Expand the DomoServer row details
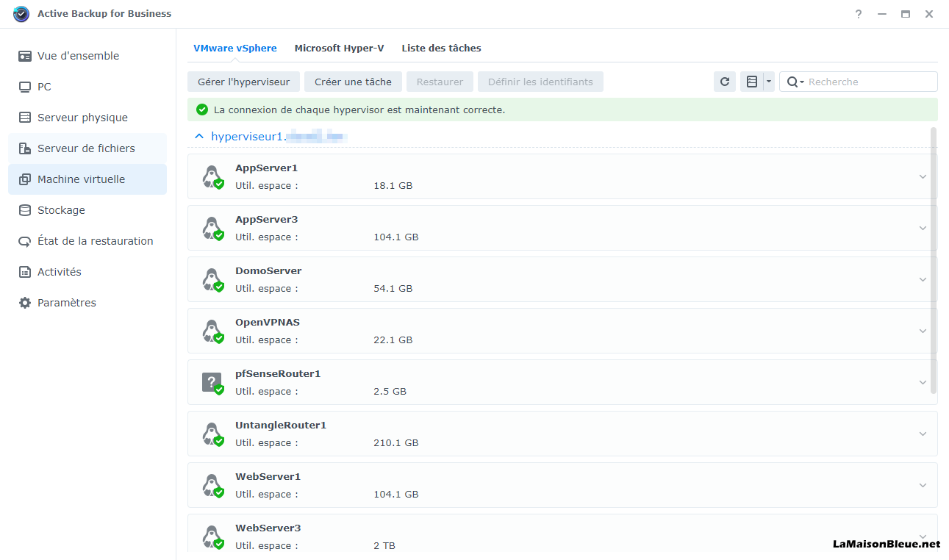The width and height of the screenshot is (949, 560). tap(923, 279)
